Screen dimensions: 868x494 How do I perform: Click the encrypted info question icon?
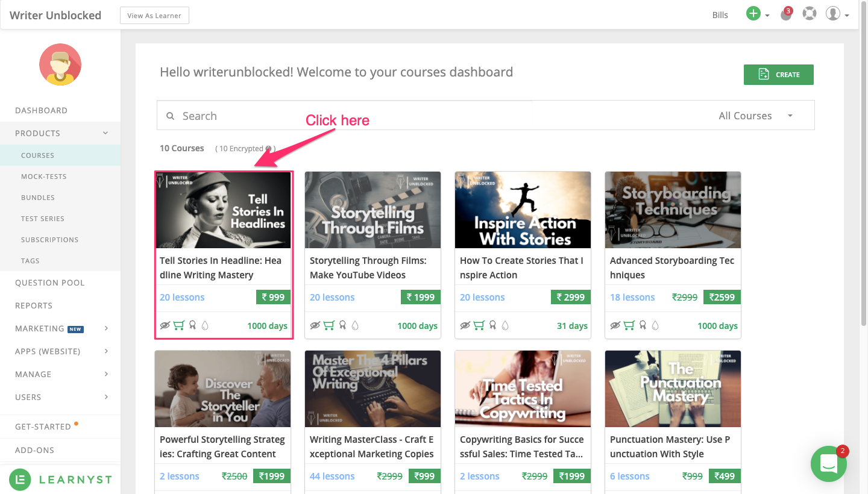point(269,148)
